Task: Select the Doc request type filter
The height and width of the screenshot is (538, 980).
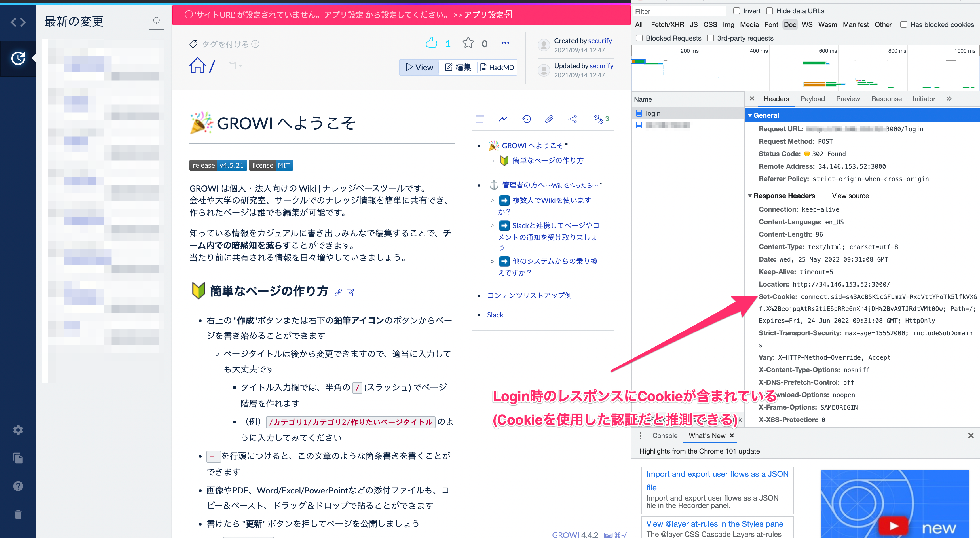Action: click(x=790, y=25)
